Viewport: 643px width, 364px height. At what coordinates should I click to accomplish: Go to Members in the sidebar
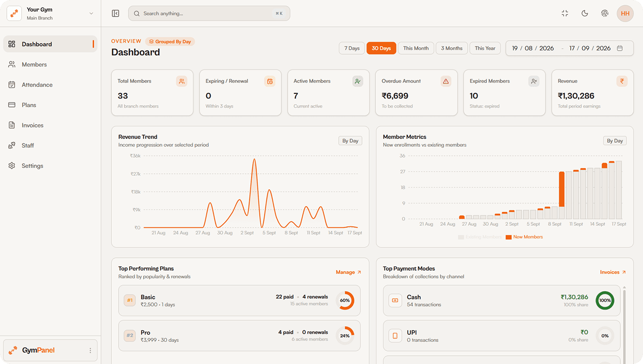point(50,64)
